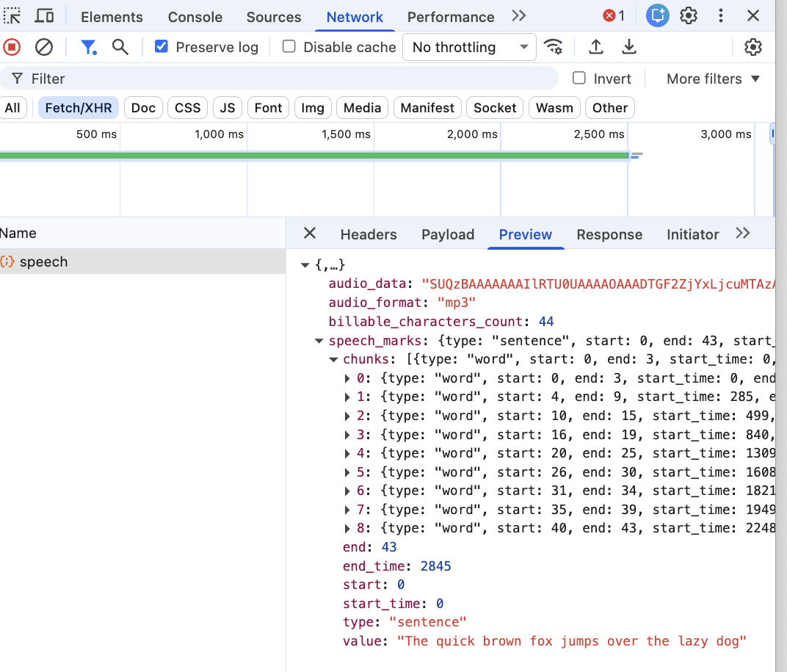Collapse the root JSON object
The height and width of the screenshot is (672, 787).
pyautogui.click(x=305, y=265)
